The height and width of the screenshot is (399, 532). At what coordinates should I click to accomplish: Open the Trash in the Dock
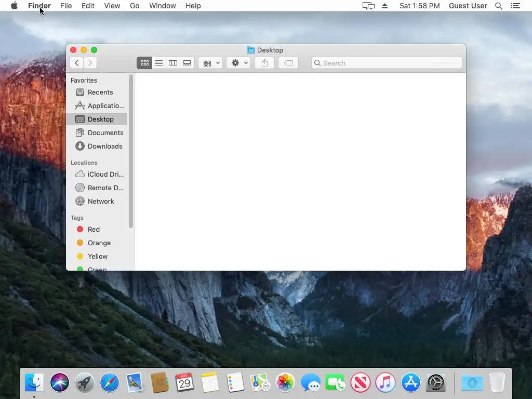pos(497,382)
